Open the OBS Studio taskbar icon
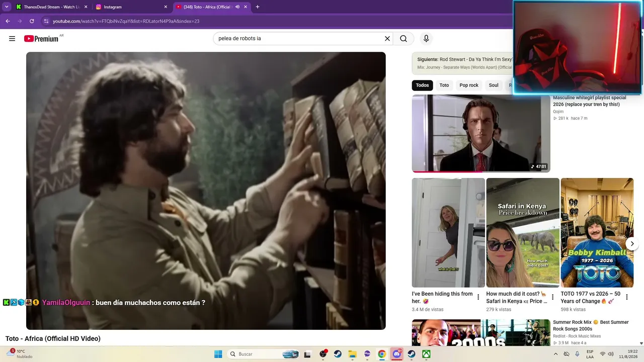Image resolution: width=644 pixels, height=362 pixels. [323, 354]
